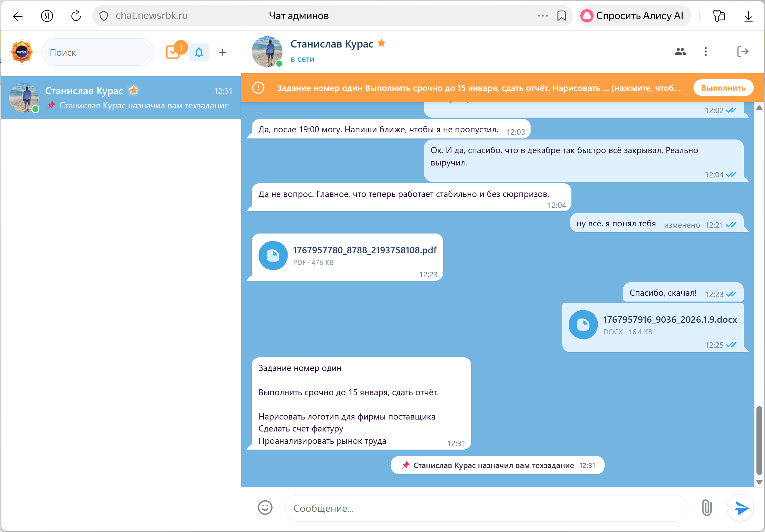
Task: Download the 1767957780_8788_2193758108.pdf file
Action: pos(273,256)
